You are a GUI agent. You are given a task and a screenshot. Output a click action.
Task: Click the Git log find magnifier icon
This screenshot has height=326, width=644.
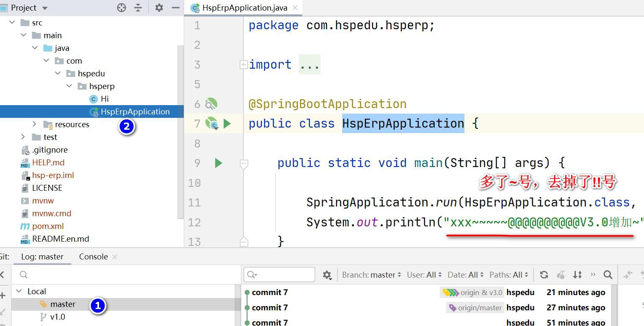point(608,275)
